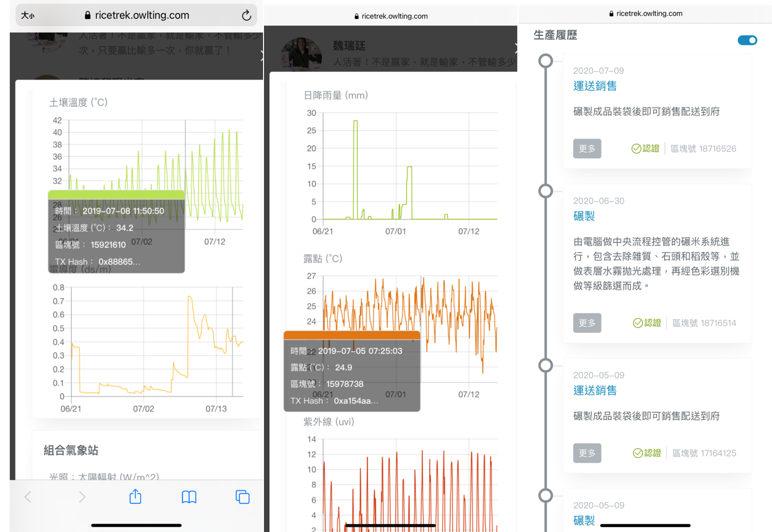Viewport: 772px width, 532px height.
Task: Tap ricetrek.owlting.com address in left browser
Action: [x=142, y=15]
